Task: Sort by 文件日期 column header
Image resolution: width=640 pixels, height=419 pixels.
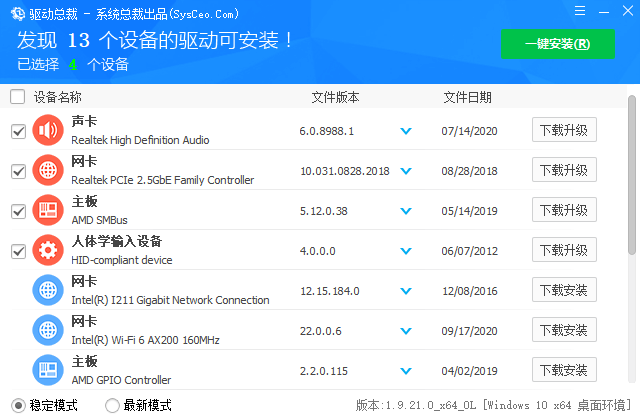Action: pos(467,97)
